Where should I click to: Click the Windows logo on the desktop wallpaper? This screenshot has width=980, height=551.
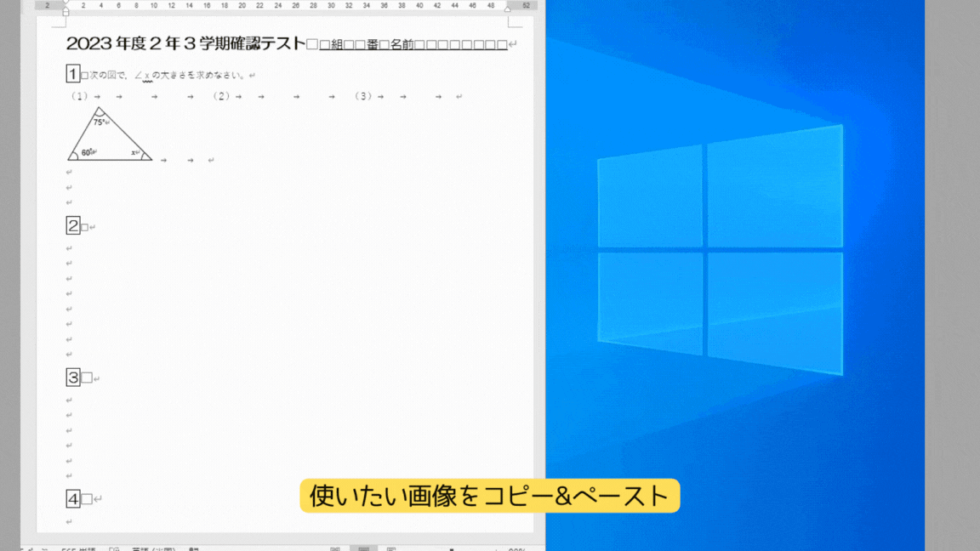[x=720, y=250]
